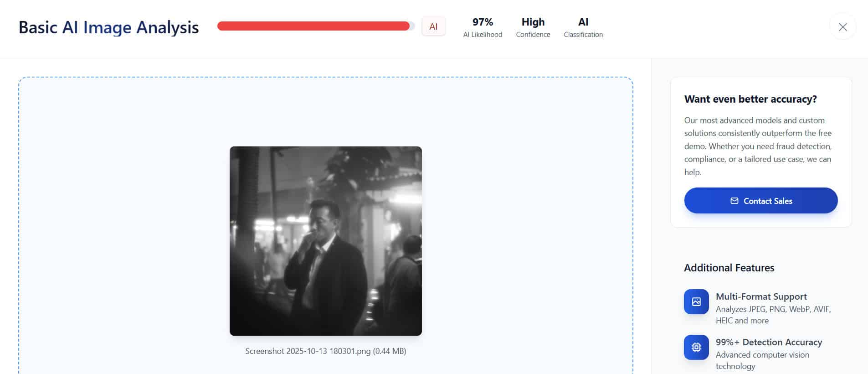Viewport: 868px width, 374px height.
Task: Click the Advanced computer vision technology text
Action: pos(762,360)
